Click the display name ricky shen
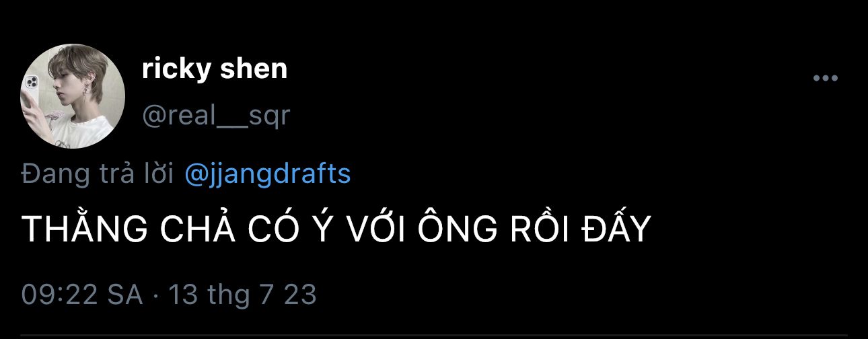Viewport: 868px width, 339px height. (x=215, y=69)
